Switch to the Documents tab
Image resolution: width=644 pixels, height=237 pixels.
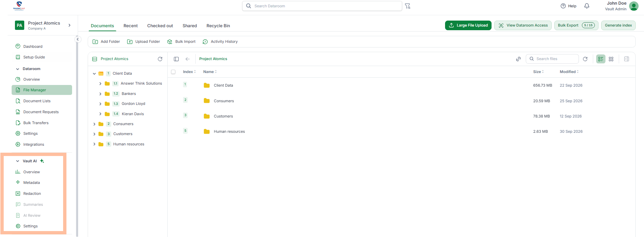point(102,26)
